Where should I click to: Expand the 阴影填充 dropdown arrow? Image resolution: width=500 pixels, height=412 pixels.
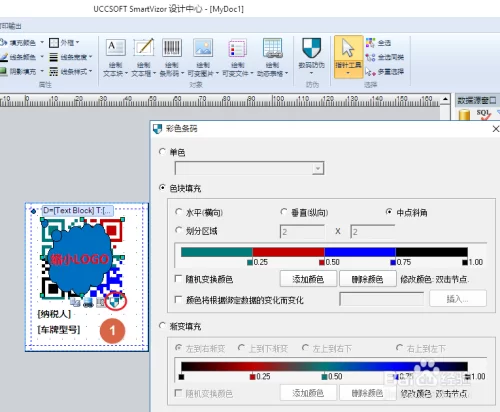42,71
